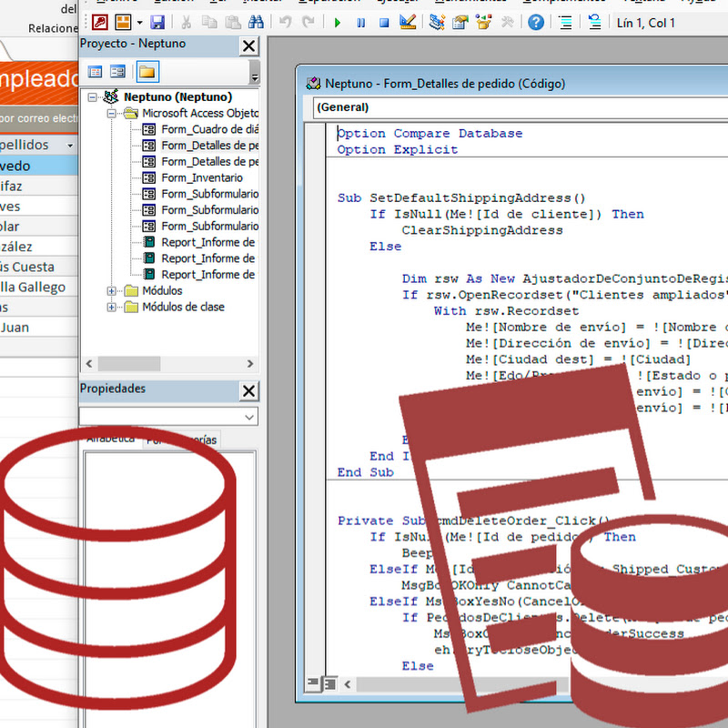Image resolution: width=728 pixels, height=728 pixels.
Task: Toggle Design Mode on the toolbar
Action: click(x=406, y=22)
